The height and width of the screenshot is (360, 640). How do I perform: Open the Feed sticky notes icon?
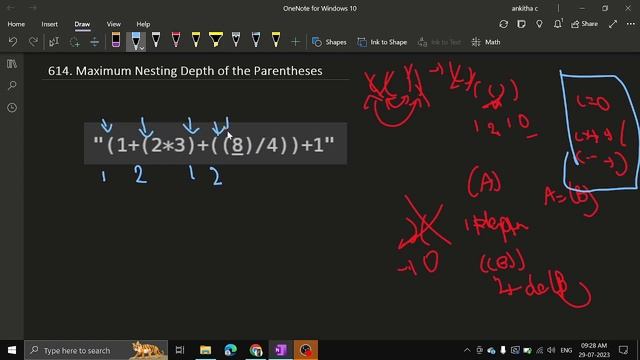click(521, 24)
